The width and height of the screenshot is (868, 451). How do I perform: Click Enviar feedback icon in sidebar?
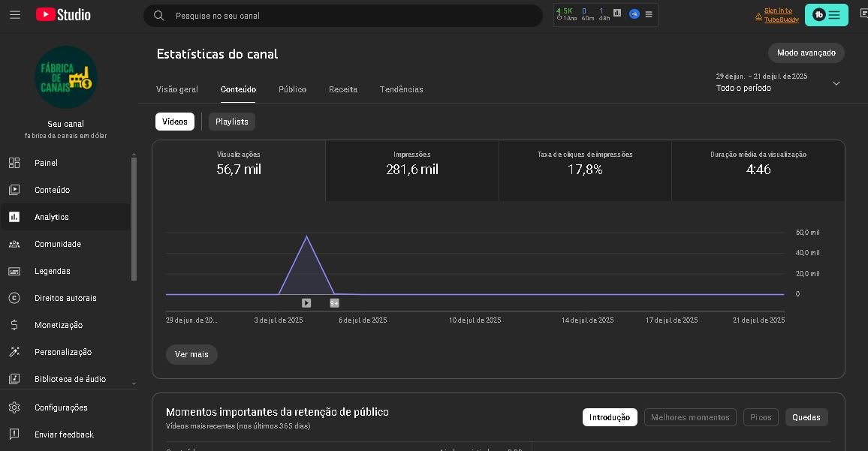coord(14,434)
